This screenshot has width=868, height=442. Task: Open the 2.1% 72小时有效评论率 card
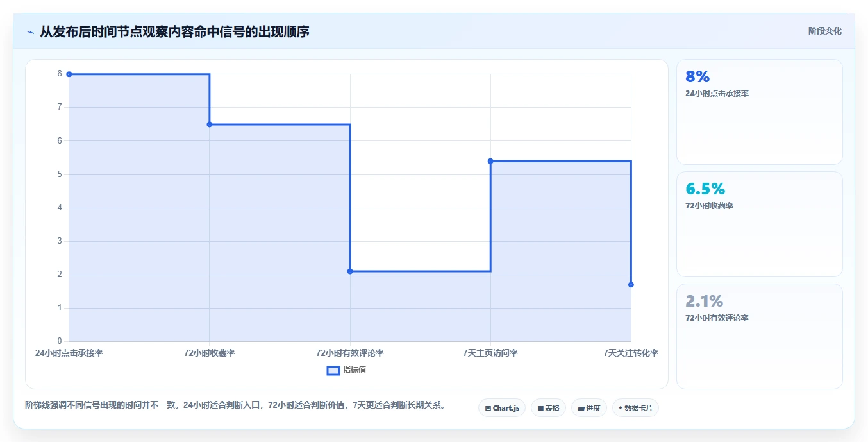pos(759,336)
